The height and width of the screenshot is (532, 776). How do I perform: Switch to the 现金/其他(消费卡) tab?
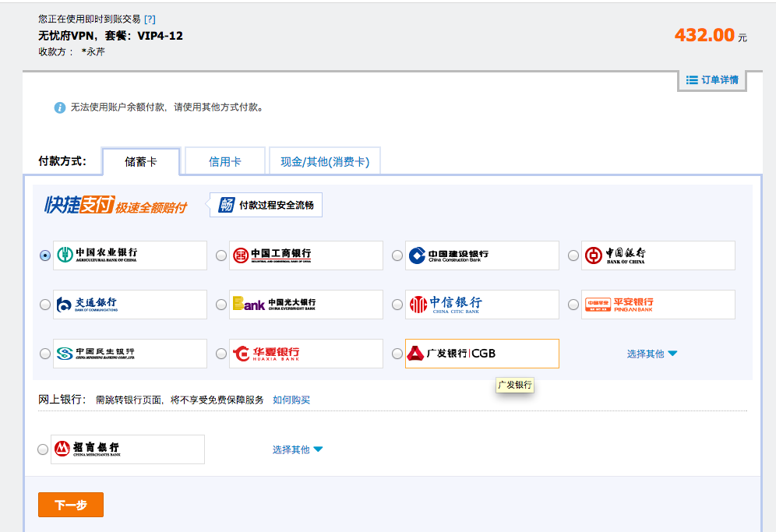[x=325, y=162]
